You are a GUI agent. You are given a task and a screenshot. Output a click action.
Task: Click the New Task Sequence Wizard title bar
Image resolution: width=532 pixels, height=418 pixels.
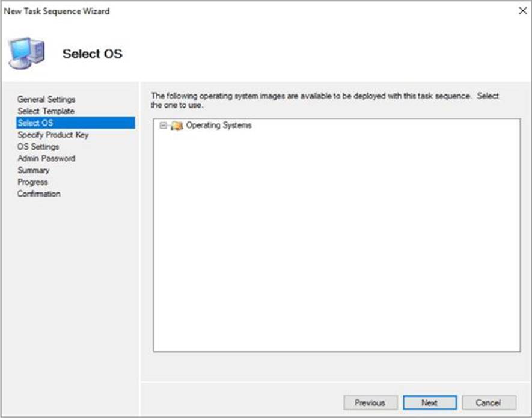tap(240, 11)
